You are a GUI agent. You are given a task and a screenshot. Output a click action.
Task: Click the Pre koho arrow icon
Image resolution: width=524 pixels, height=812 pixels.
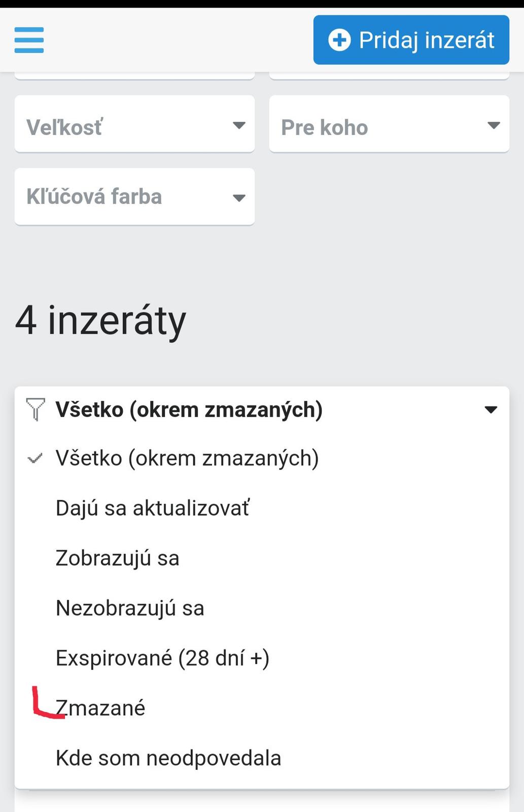point(494,125)
